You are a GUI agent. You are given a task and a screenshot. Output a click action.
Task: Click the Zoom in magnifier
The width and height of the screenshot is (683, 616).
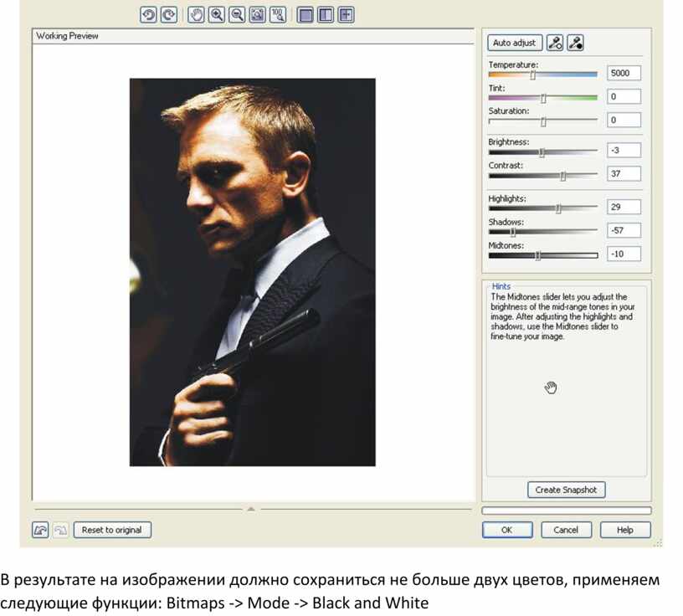click(217, 15)
